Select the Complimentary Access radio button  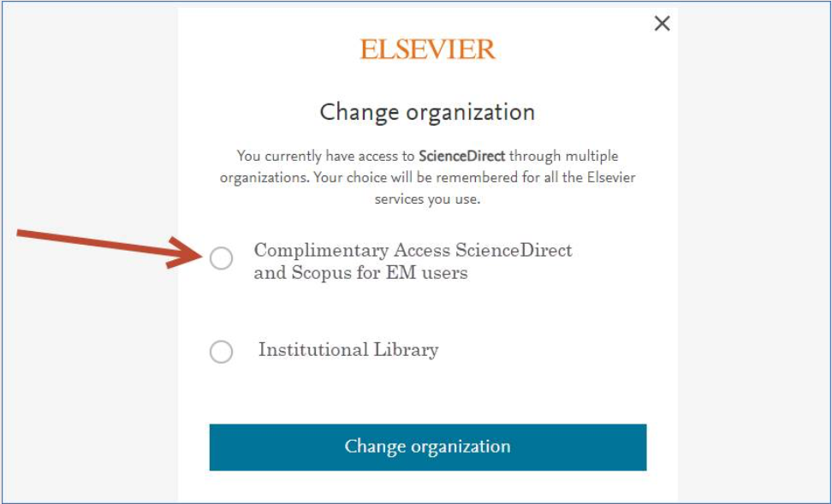coord(221,258)
